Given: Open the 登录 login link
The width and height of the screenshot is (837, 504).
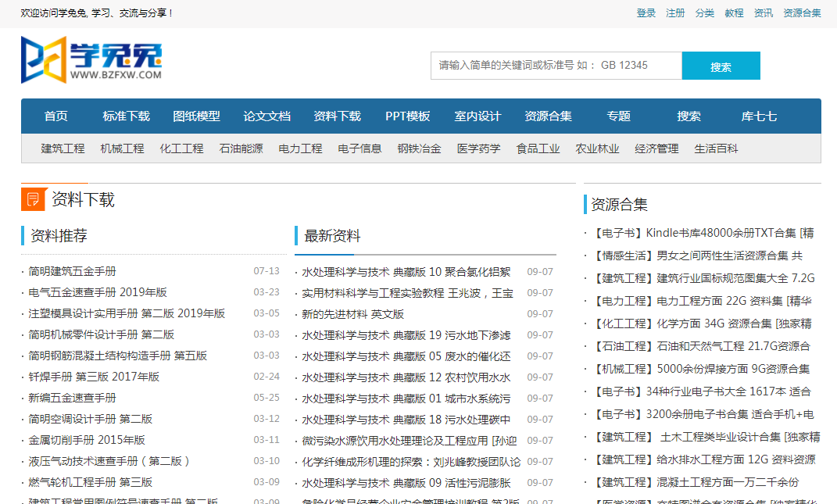Looking at the screenshot, I should (646, 13).
